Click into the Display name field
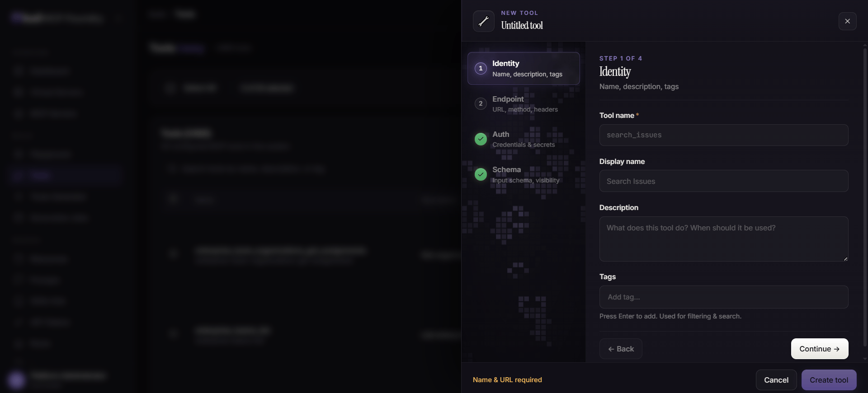Viewport: 868px width, 393px height. pos(724,181)
